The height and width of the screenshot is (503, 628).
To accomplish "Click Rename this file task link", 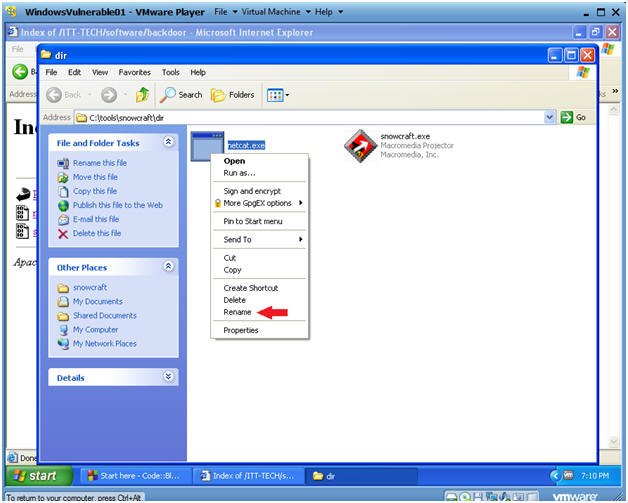I will pos(100,163).
